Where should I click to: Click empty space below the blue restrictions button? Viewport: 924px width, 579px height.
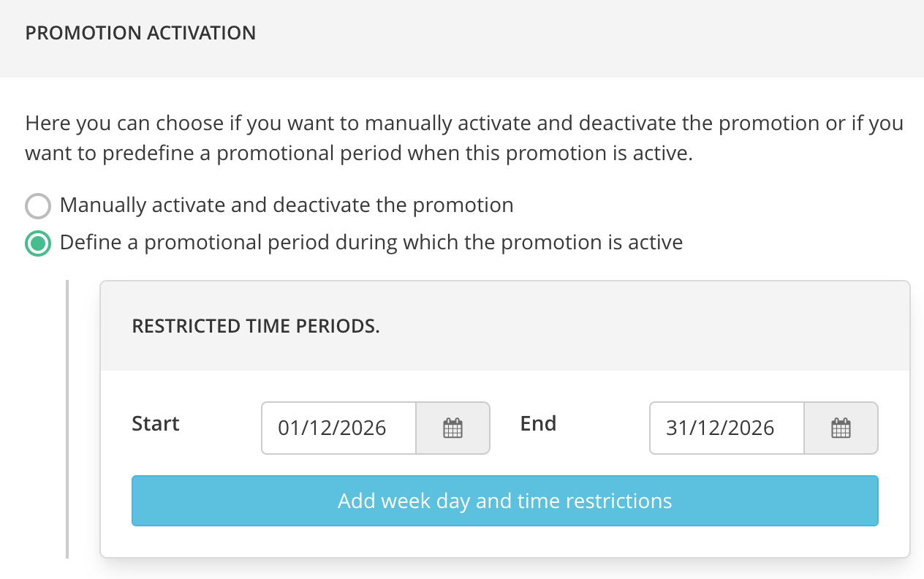point(504,542)
